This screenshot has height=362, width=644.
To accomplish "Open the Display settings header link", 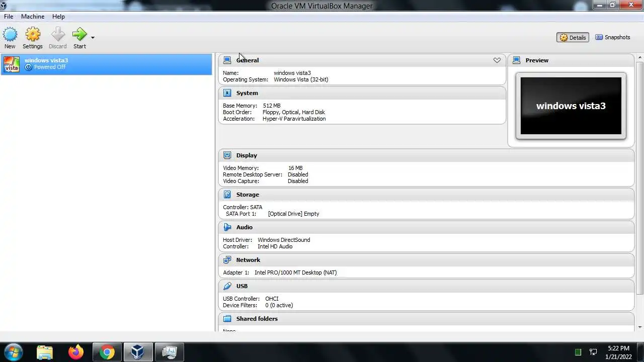I will [247, 155].
